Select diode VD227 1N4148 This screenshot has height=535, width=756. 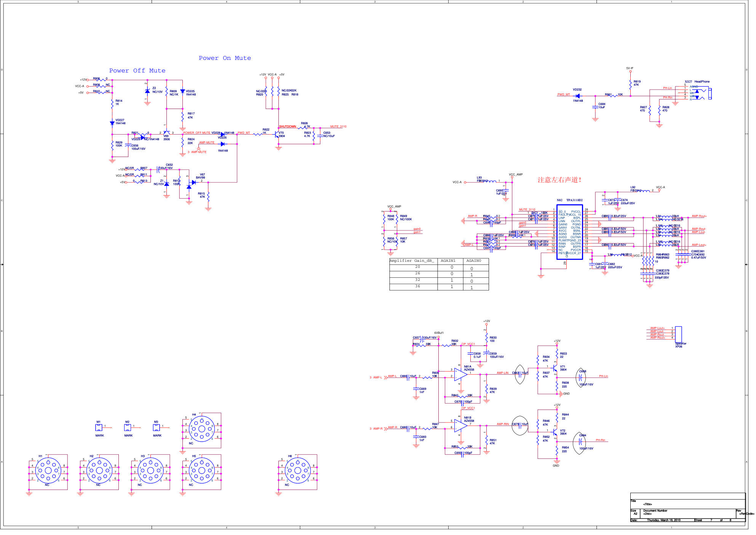click(112, 123)
